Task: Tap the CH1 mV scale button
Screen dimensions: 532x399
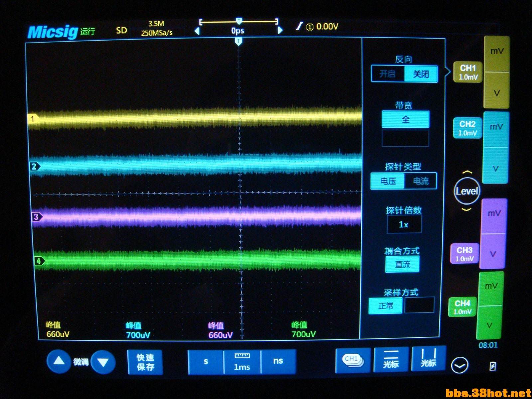Action: click(x=497, y=54)
